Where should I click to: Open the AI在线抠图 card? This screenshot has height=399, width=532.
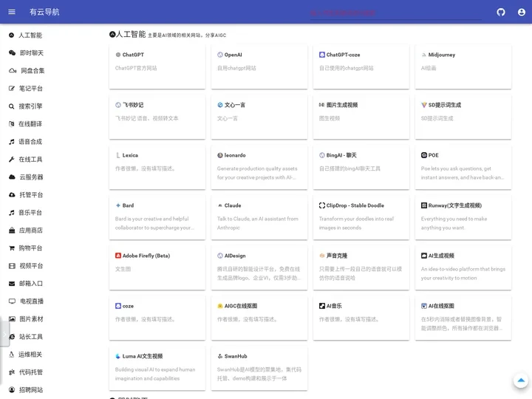click(463, 318)
